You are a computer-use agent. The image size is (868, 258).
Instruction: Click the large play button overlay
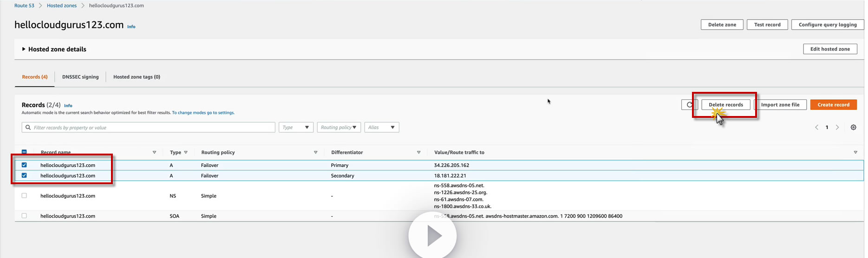[432, 235]
